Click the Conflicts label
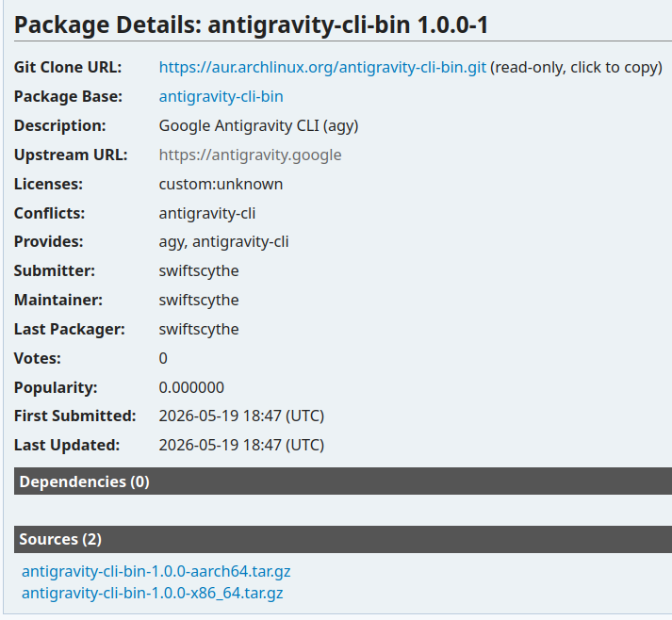The image size is (672, 620). pyautogui.click(x=50, y=213)
